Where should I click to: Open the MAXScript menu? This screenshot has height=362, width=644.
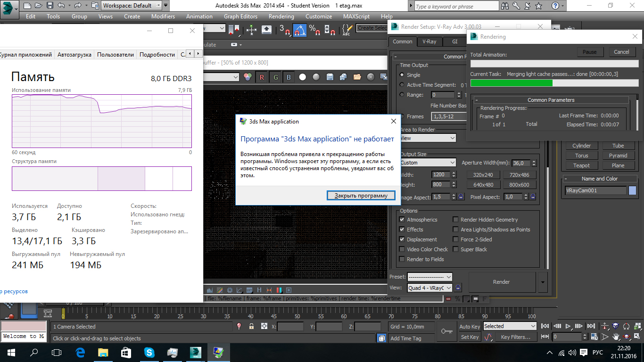pyautogui.click(x=356, y=16)
